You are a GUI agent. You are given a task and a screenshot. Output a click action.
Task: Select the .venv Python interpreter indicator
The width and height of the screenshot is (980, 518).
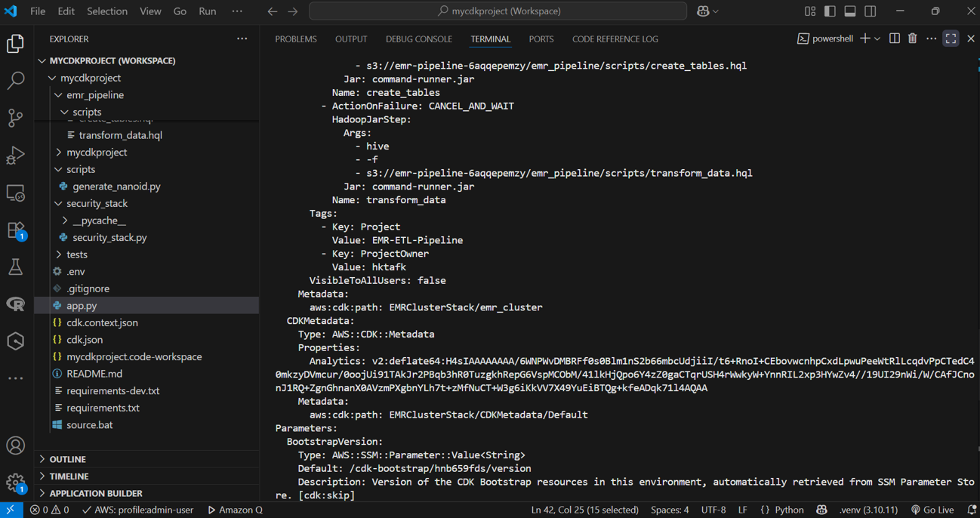click(x=868, y=509)
